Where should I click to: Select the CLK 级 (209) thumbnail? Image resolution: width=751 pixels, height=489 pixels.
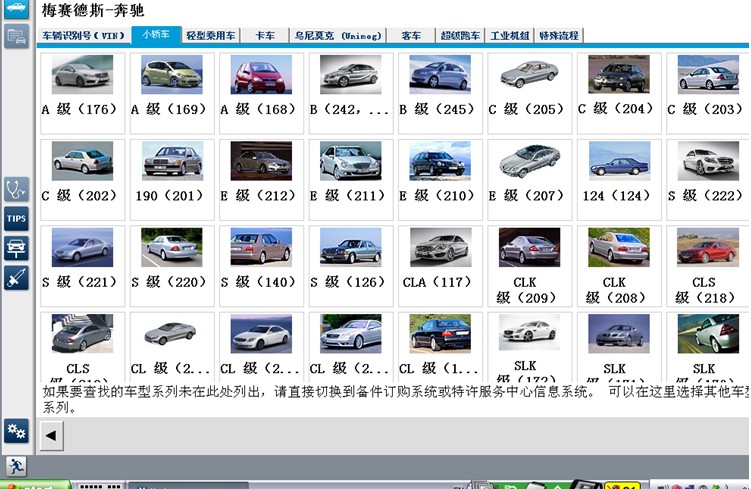click(x=530, y=247)
